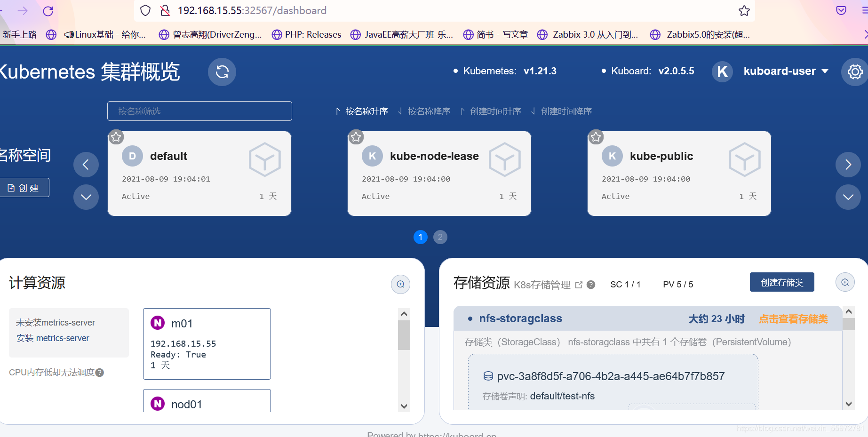The height and width of the screenshot is (437, 868).
Task: Click help icon next to CPU内存低却无法调度
Action: [x=100, y=373]
